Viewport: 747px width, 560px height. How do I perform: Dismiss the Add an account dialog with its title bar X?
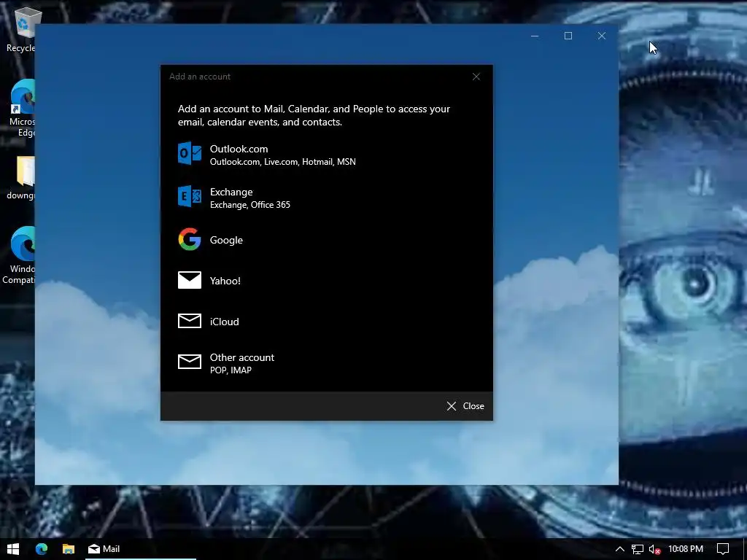[476, 77]
